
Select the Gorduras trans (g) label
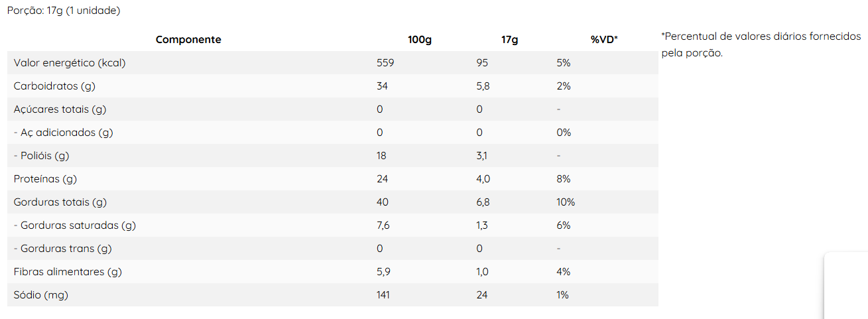click(x=62, y=249)
